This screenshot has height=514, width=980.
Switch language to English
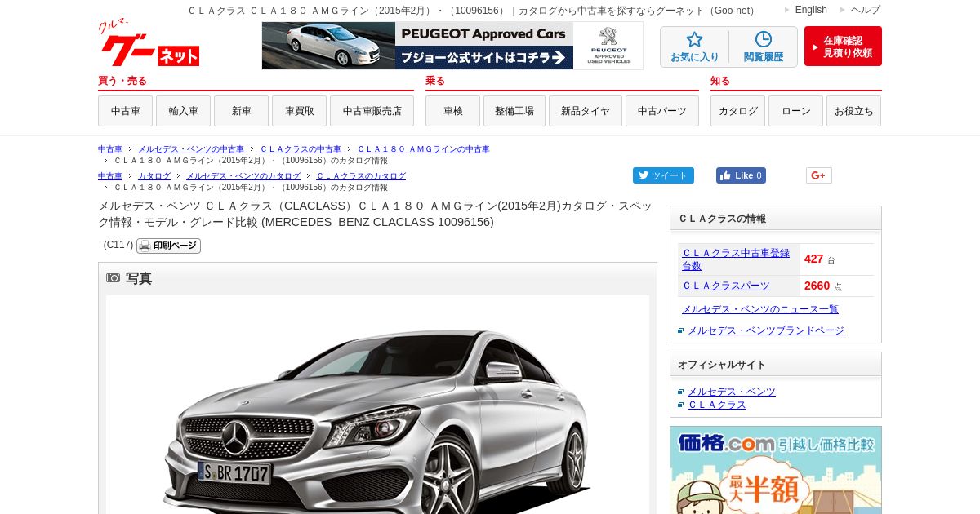[811, 10]
